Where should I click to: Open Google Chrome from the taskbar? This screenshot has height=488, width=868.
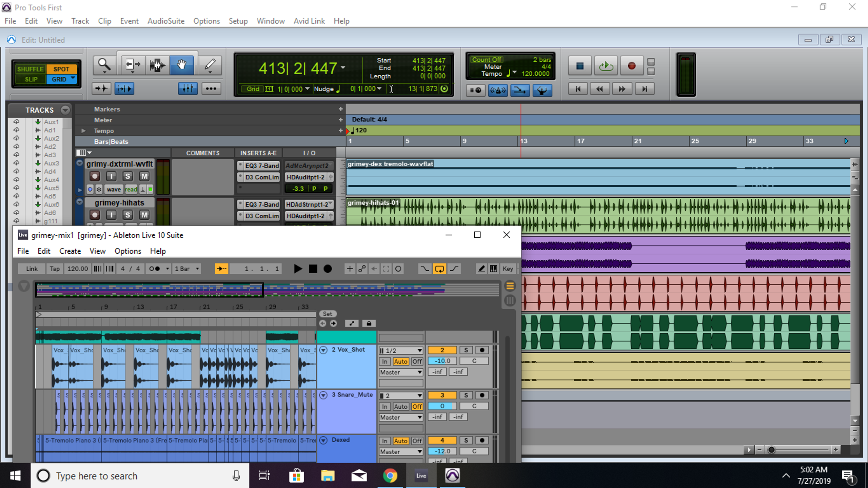(390, 475)
